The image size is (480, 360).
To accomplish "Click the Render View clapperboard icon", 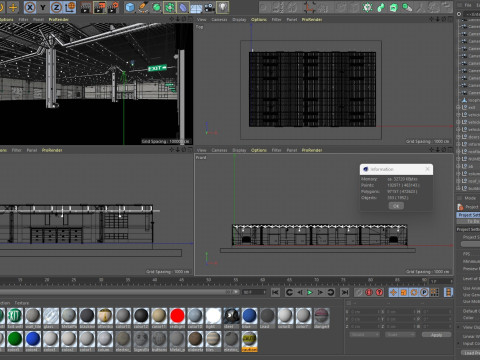I will 86,7.
